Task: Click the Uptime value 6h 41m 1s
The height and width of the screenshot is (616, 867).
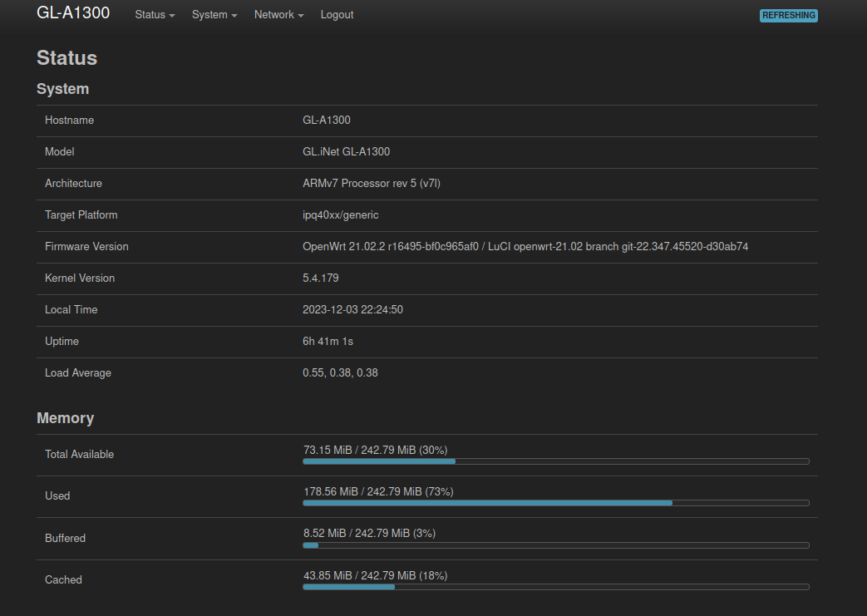Action: [328, 342]
